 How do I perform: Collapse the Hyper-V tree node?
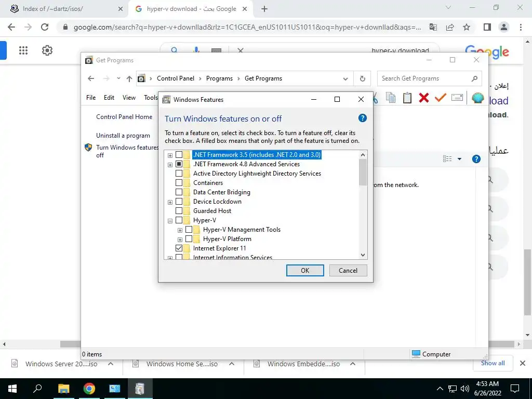click(170, 221)
